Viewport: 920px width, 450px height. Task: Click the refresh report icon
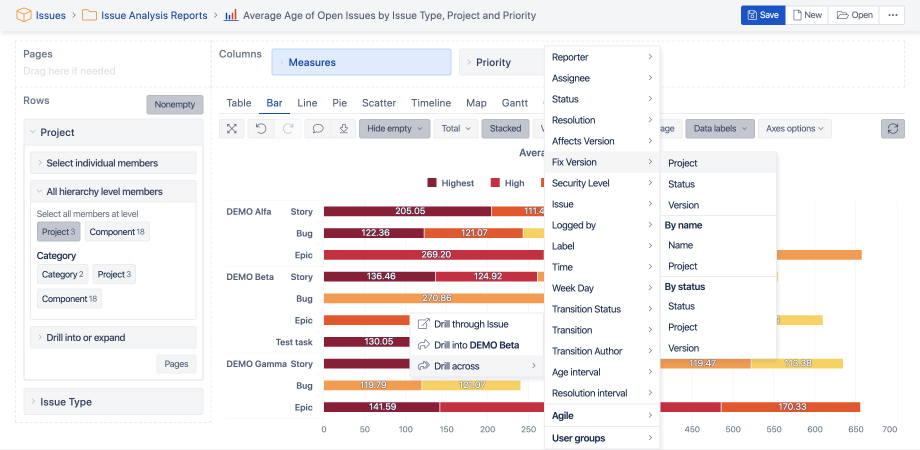[x=892, y=128]
